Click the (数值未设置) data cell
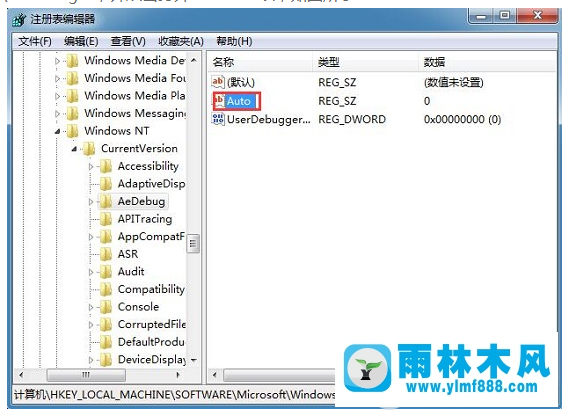Viewport: 563px width, 412px height. click(454, 82)
